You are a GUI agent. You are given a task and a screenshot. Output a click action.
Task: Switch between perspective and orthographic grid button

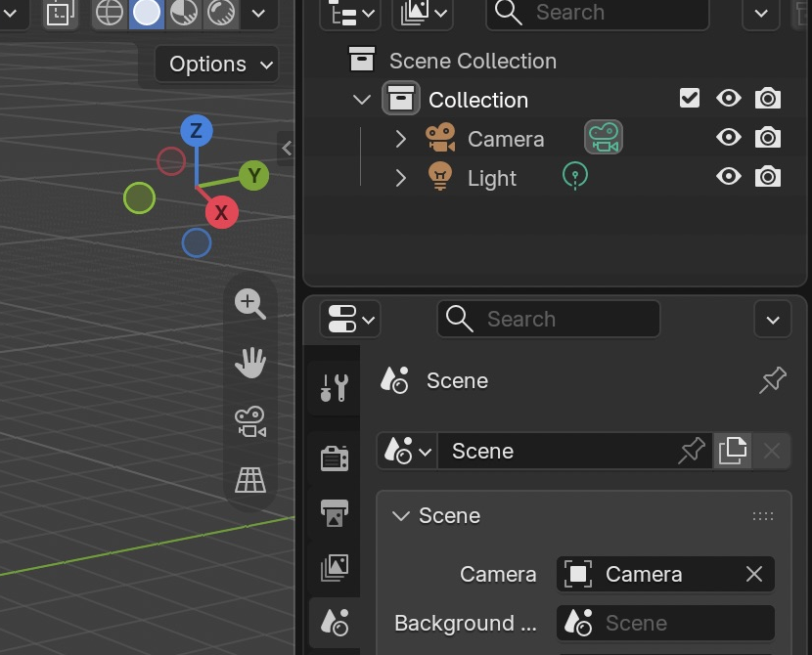tap(250, 480)
